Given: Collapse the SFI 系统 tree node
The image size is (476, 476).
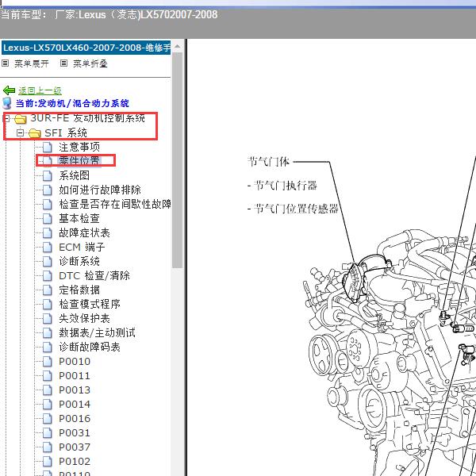Looking at the screenshot, I should pos(20,132).
